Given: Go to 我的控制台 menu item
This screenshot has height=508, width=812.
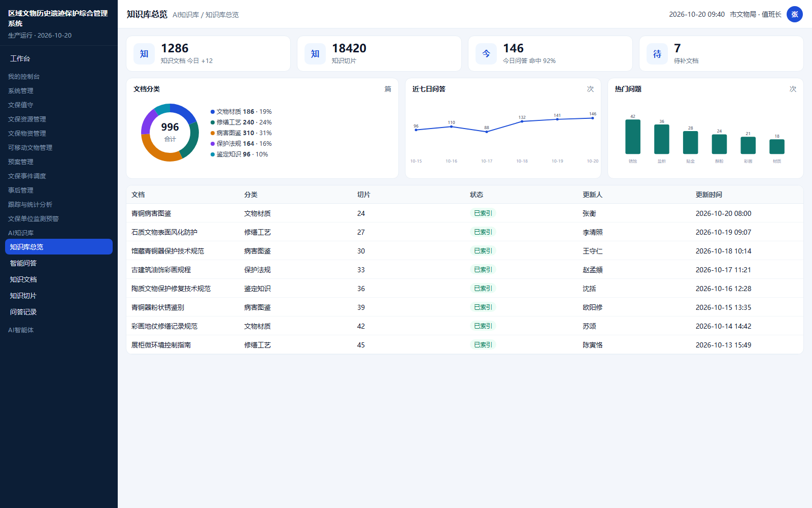Looking at the screenshot, I should 24,77.
